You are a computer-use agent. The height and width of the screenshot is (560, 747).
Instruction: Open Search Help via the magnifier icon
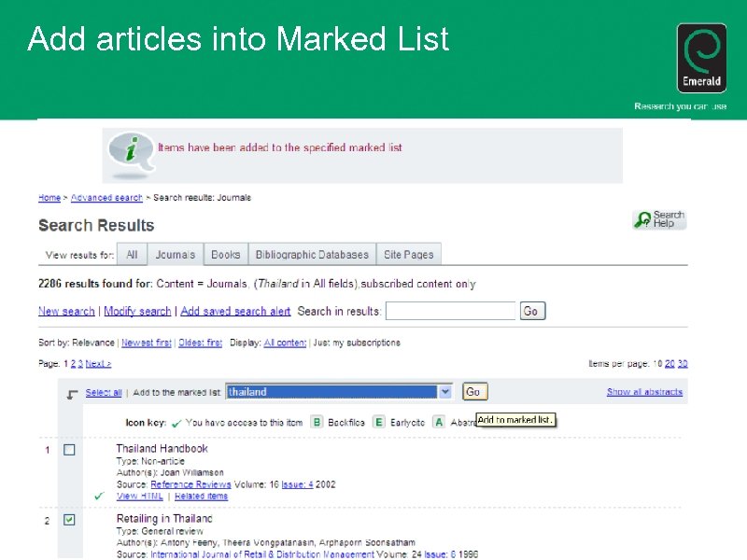coord(644,217)
